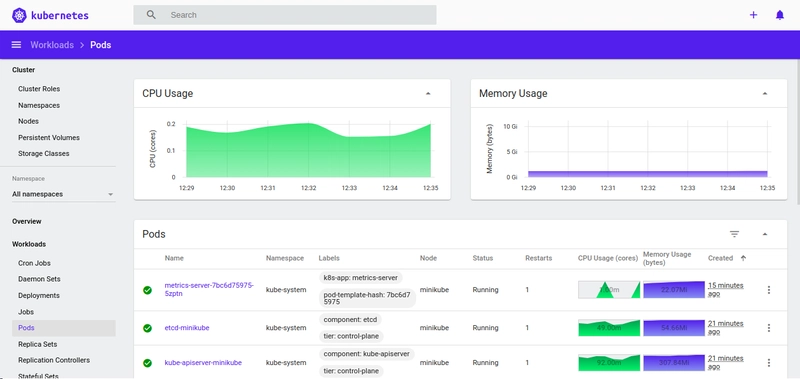Click the green CPU Usage area chart
The height and width of the screenshot is (379, 800).
(308, 150)
